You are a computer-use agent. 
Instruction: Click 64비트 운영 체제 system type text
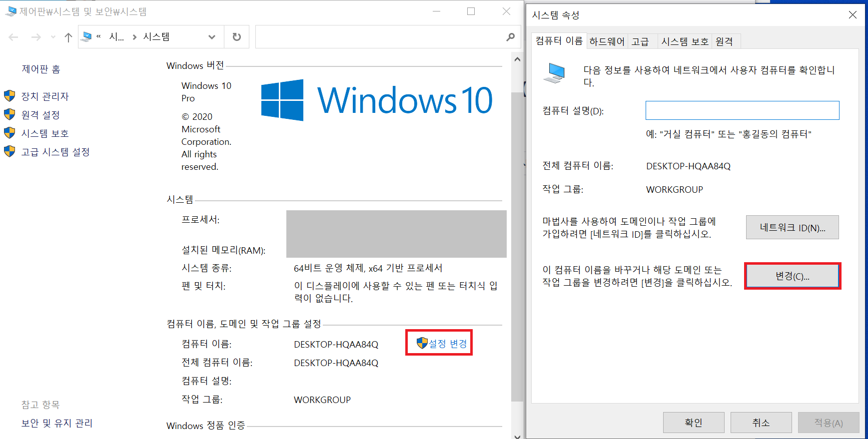368,268
